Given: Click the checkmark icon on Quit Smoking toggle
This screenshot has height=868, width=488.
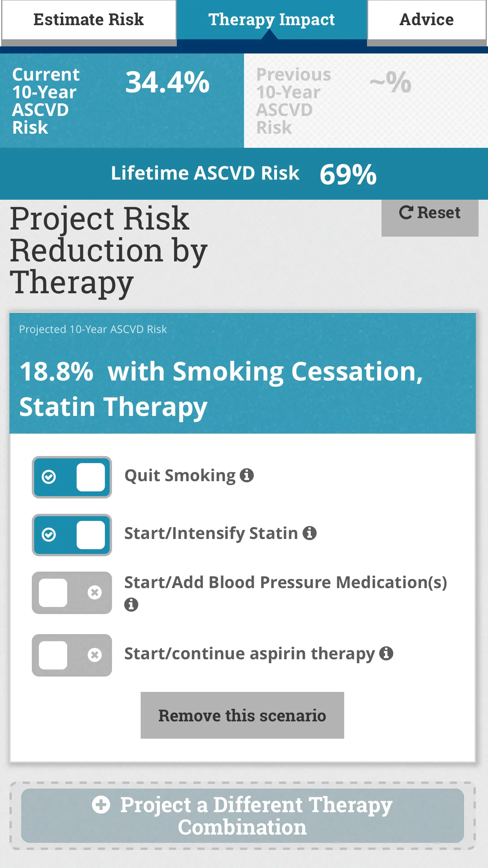Looking at the screenshot, I should click(x=49, y=476).
